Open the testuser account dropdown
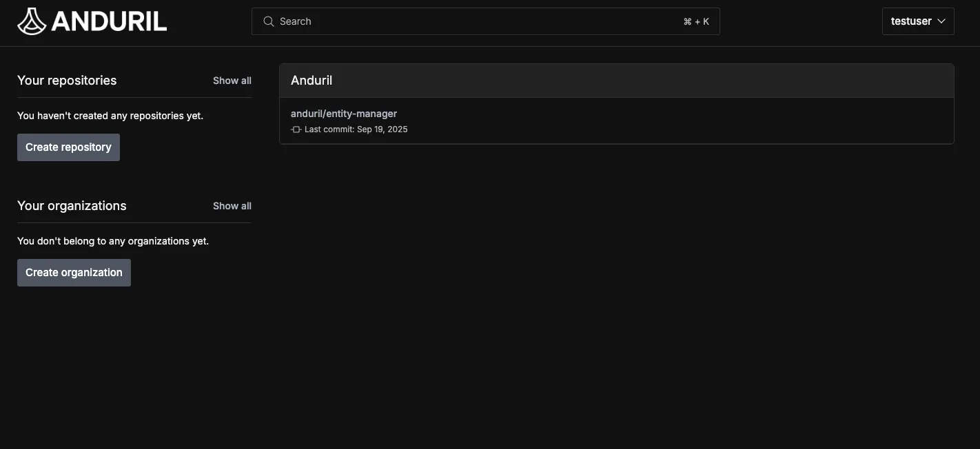This screenshot has width=980, height=449. (918, 21)
